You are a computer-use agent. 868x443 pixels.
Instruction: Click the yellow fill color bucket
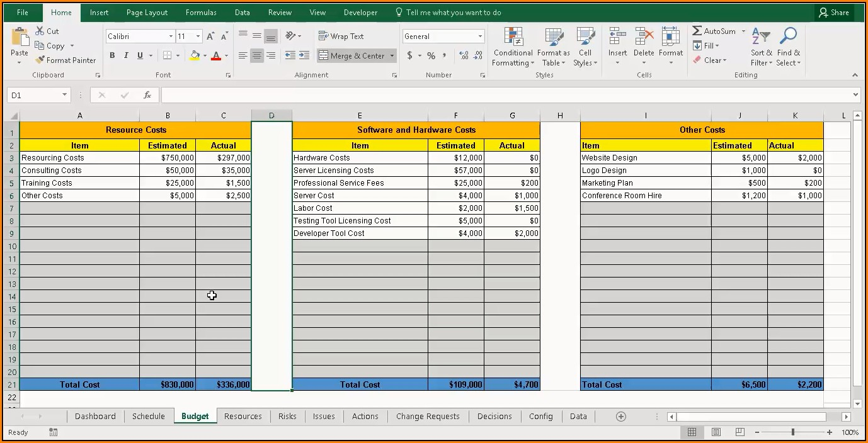pos(195,55)
